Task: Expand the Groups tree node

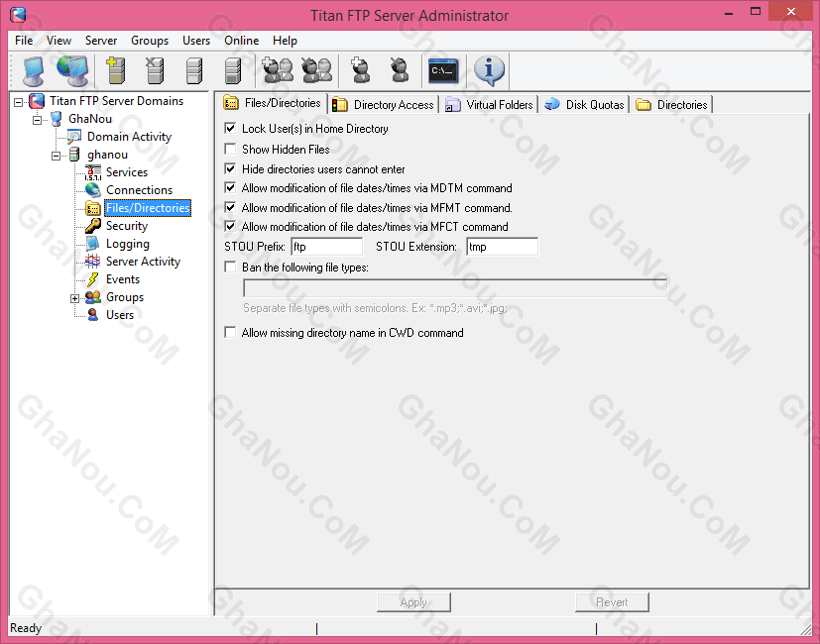Action: click(74, 298)
